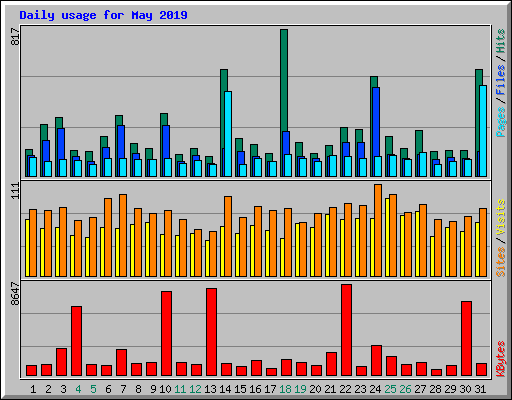This screenshot has width=512, height=400.
Task: Select the Sites legend label
Action: point(501,262)
